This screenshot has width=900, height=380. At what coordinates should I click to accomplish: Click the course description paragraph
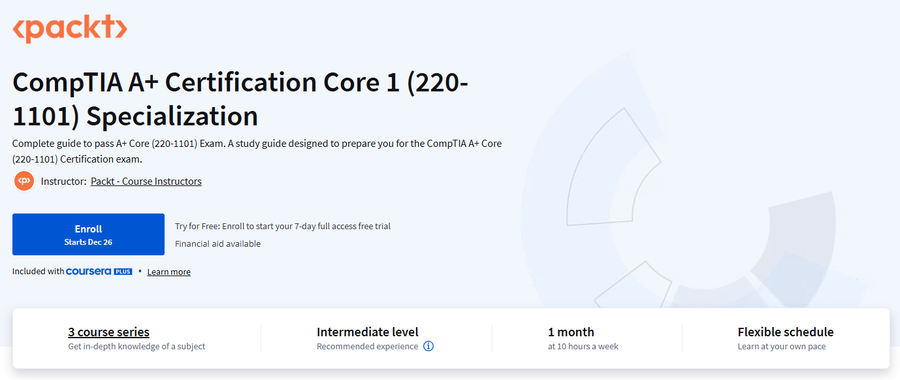click(x=257, y=151)
